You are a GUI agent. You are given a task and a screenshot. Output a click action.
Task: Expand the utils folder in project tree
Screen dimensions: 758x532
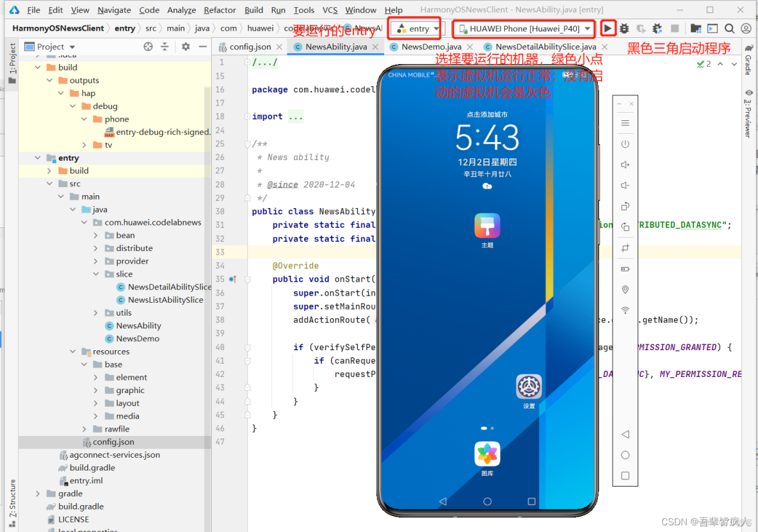(96, 312)
